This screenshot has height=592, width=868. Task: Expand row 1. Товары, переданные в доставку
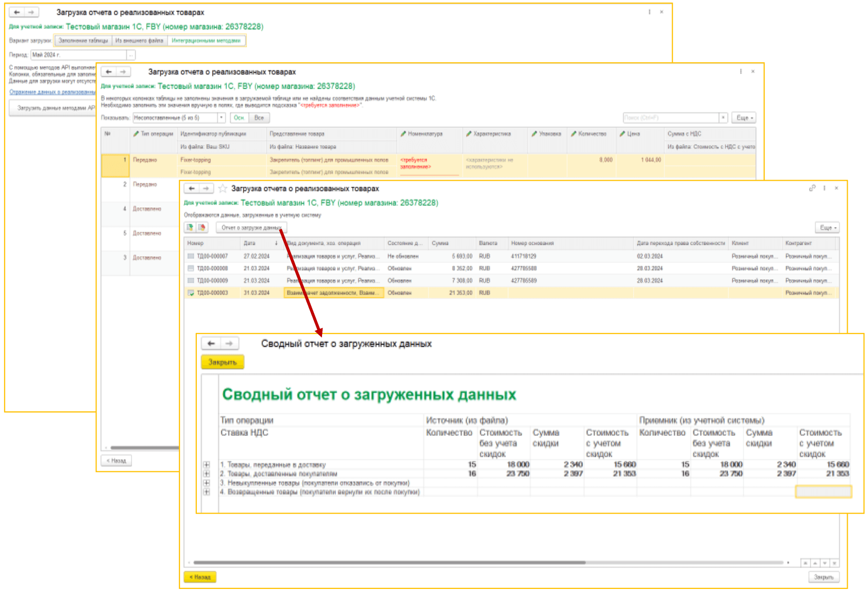pos(207,465)
